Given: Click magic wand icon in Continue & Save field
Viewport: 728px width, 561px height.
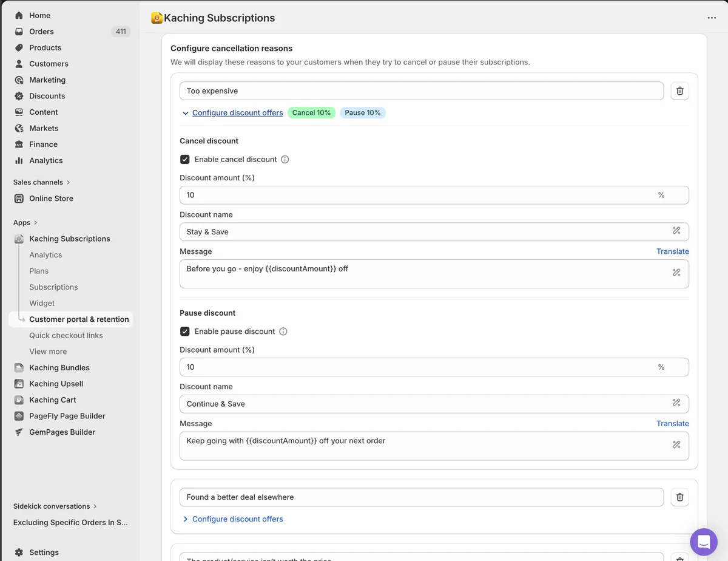Looking at the screenshot, I should pos(676,403).
